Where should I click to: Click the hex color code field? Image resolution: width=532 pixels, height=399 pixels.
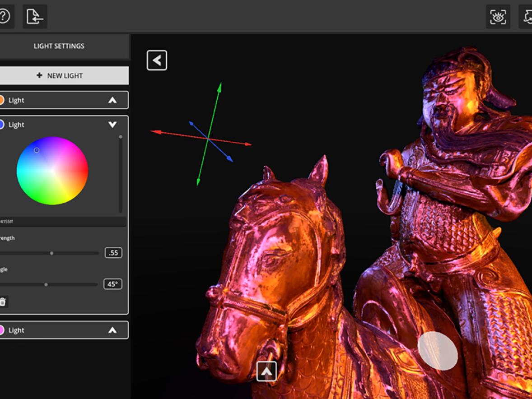[x=63, y=221]
